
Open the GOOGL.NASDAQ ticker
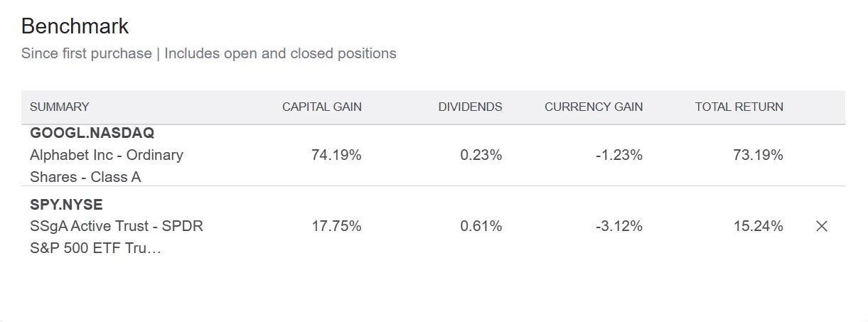point(92,133)
